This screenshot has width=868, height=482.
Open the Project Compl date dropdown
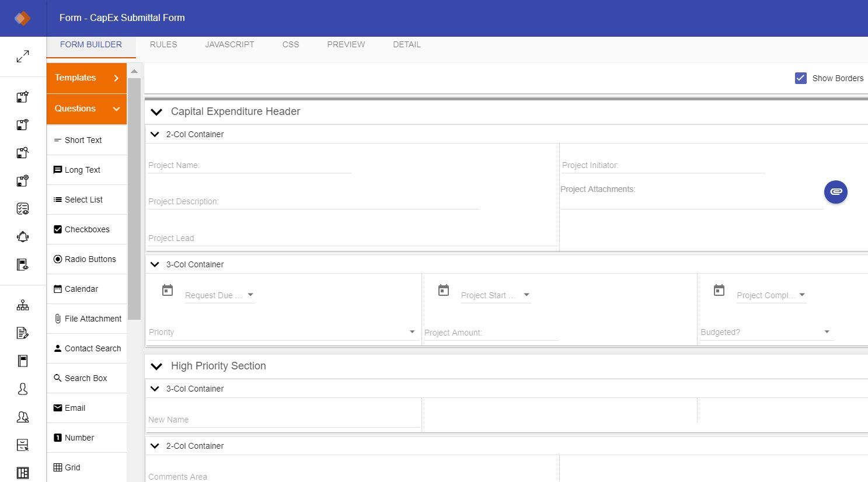(x=802, y=295)
